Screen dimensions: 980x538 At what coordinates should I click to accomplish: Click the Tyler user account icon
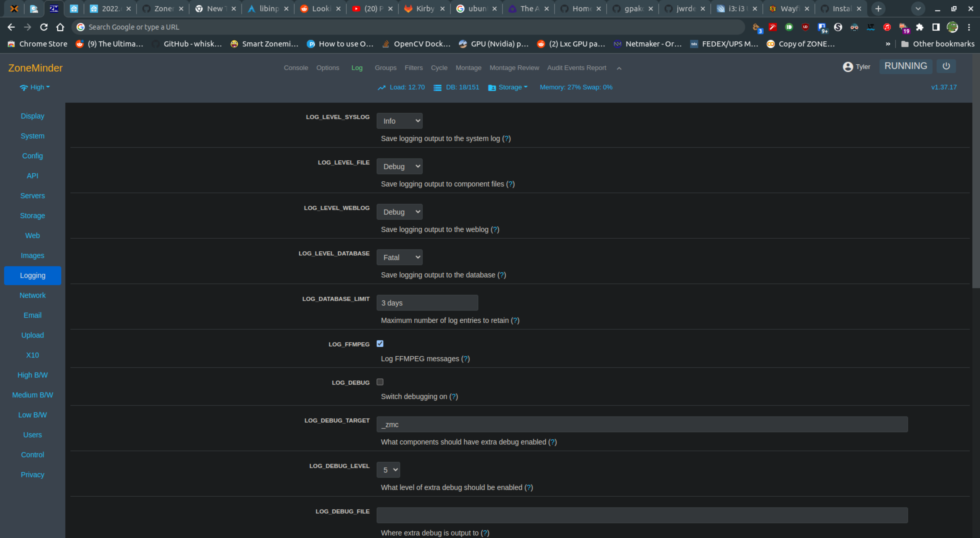click(848, 67)
